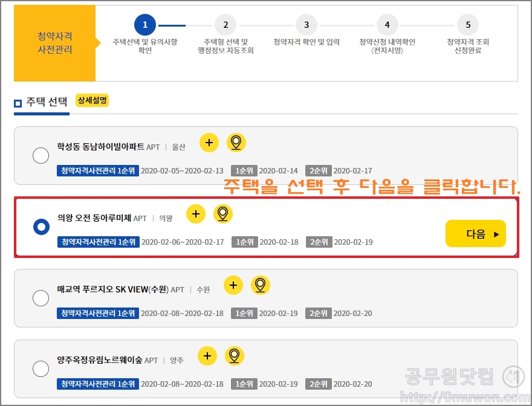Click the 2순위 date 2020-02-17 in 학성동 row
Image resolution: width=532 pixels, height=406 pixels.
(x=352, y=170)
